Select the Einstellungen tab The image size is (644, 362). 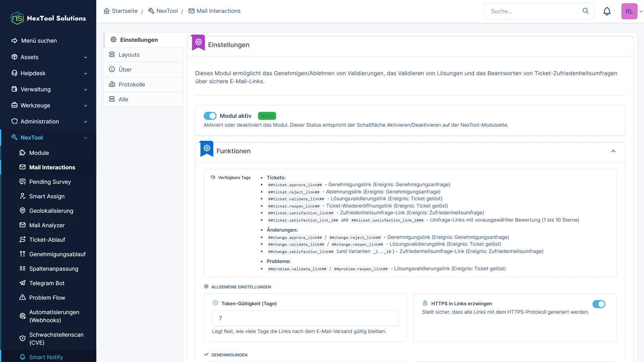tap(143, 40)
